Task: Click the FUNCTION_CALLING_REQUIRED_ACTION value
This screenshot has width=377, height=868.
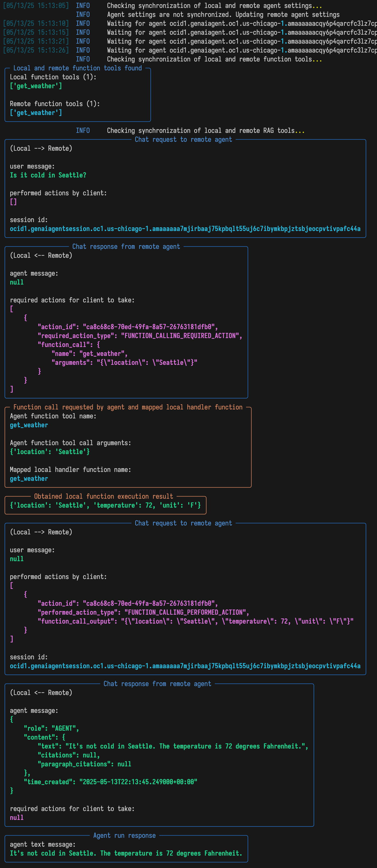Action: 181,336
